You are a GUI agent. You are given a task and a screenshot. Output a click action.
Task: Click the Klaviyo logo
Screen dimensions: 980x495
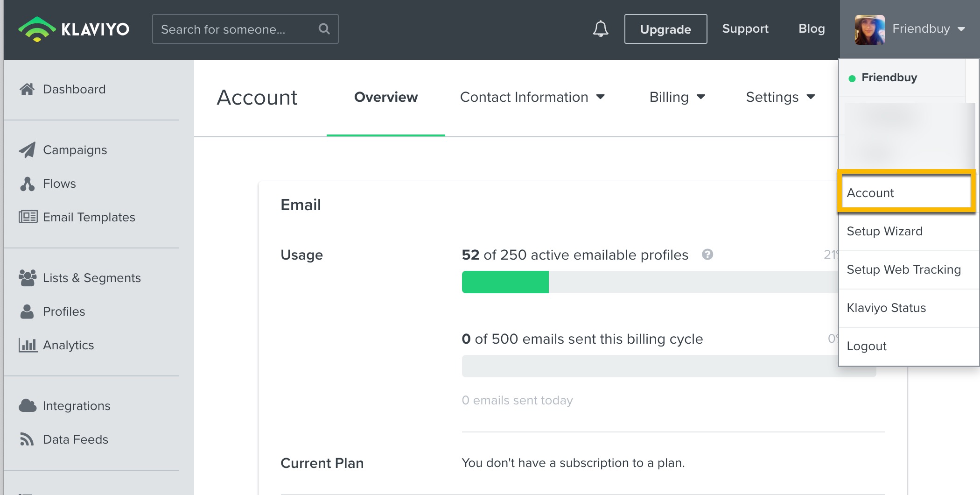[x=74, y=29]
